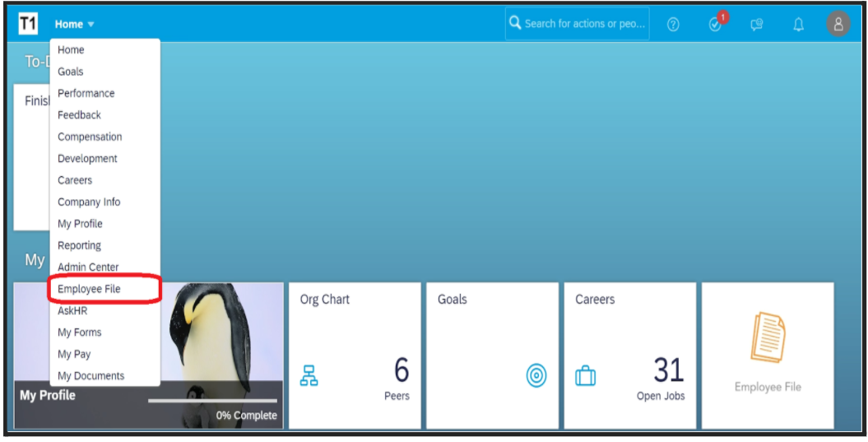Open the My Profile penguin tile
Screen dimensions: 868x442
[x=222, y=346]
